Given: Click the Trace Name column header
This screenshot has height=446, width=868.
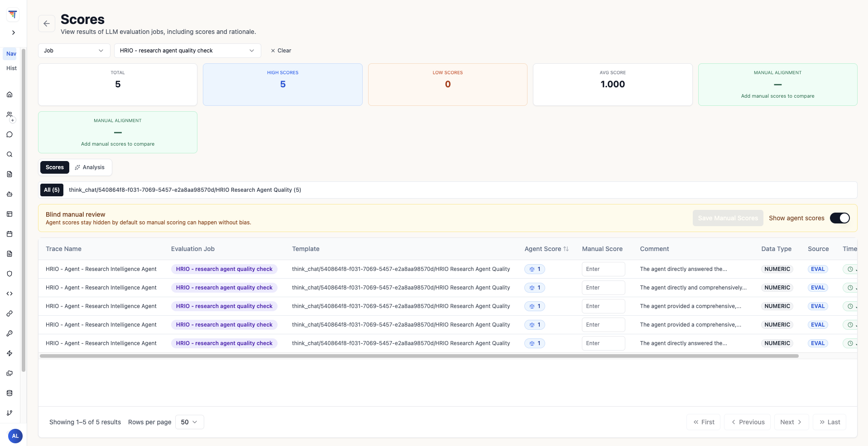Looking at the screenshot, I should click(63, 249).
